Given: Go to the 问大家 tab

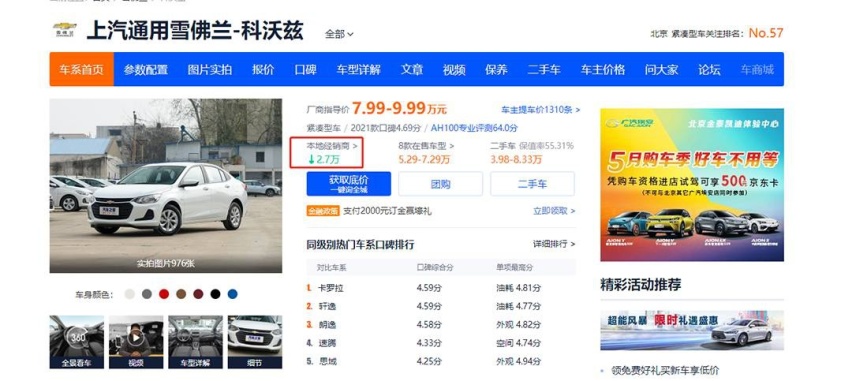Looking at the screenshot, I should pos(661,70).
